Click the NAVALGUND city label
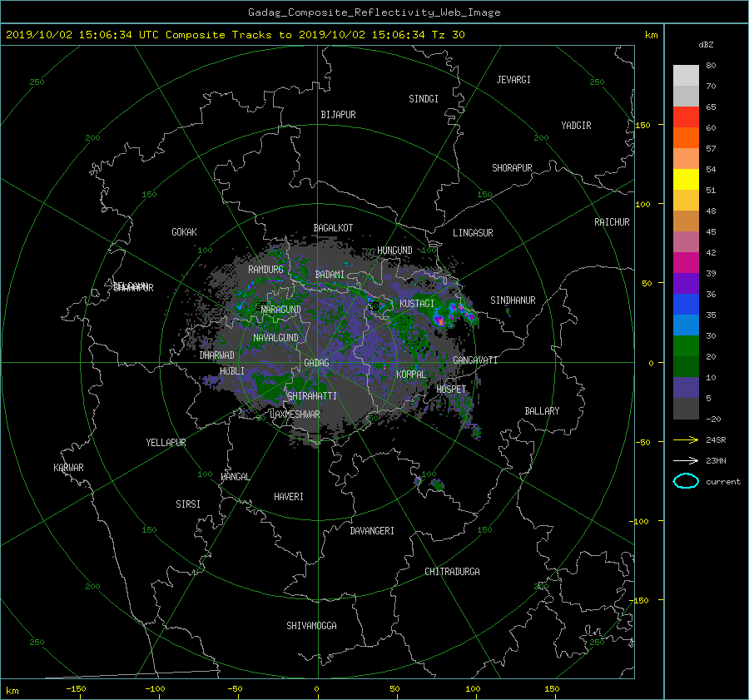Screen dimensions: 749x700 tap(275, 338)
